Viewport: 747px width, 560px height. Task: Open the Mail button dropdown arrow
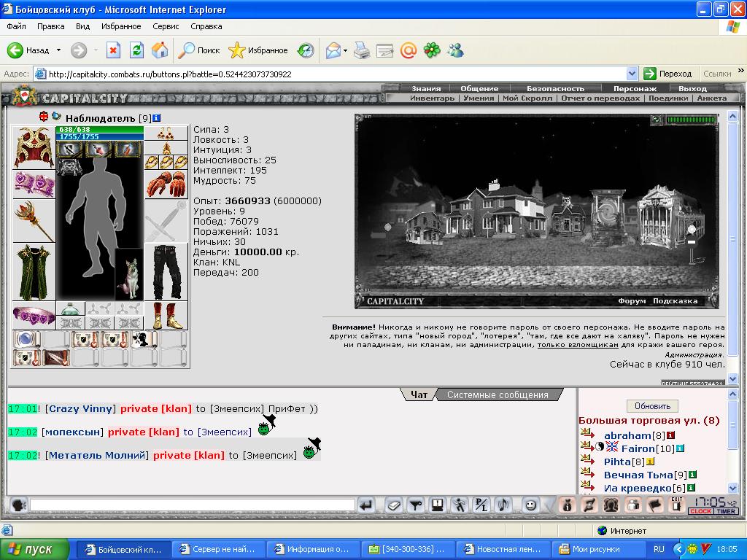coord(345,50)
